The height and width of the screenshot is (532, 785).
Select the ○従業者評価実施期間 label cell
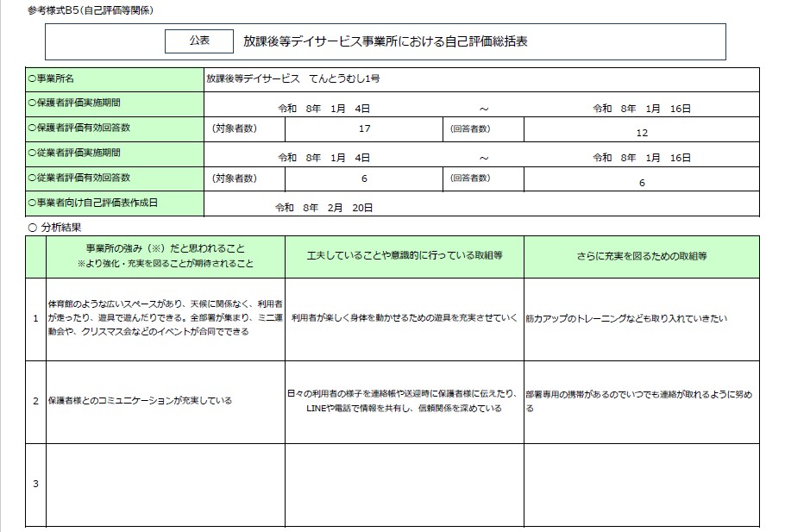(114, 153)
